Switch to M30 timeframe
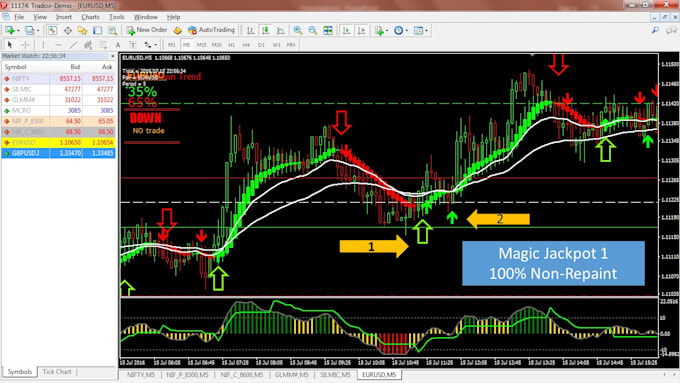680x383 pixels. [217, 45]
